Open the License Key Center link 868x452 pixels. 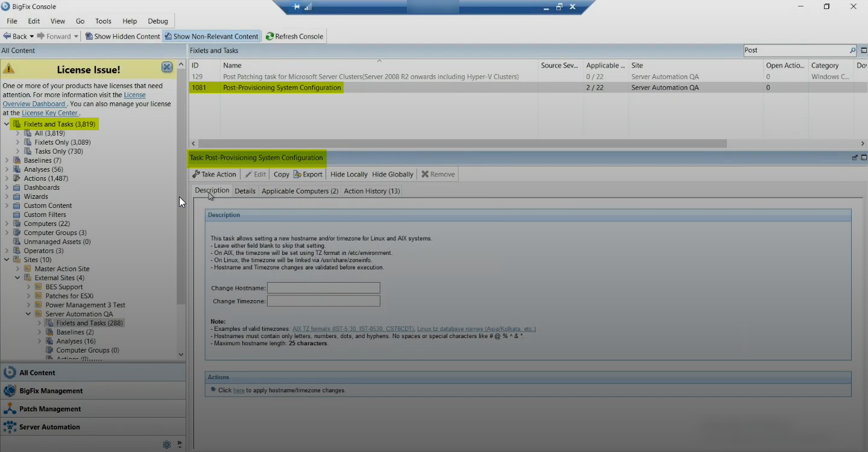50,113
